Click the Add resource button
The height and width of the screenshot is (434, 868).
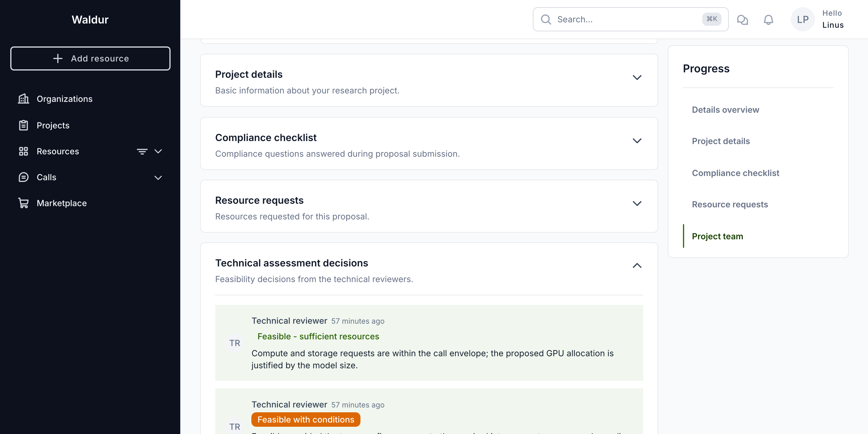point(90,58)
